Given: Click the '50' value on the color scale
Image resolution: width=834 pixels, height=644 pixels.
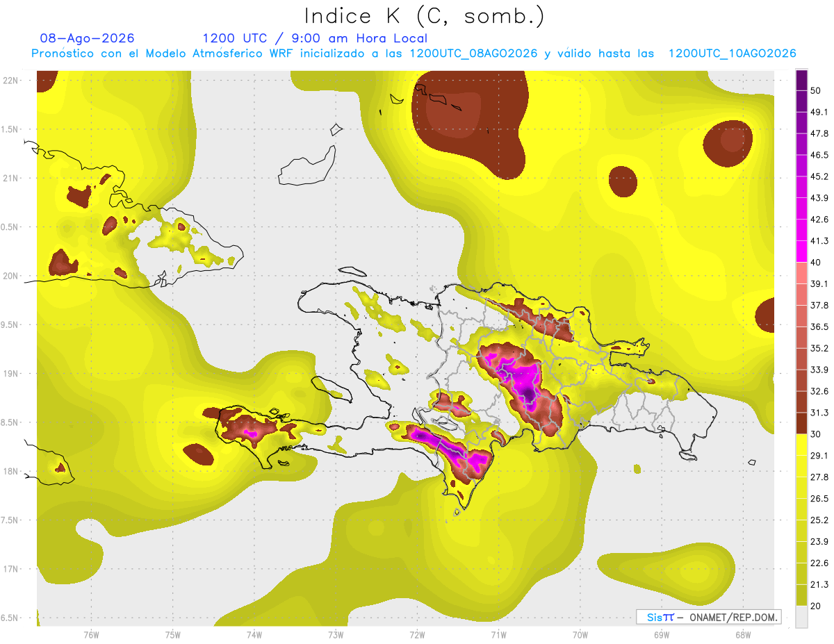Looking at the screenshot, I should (x=817, y=90).
